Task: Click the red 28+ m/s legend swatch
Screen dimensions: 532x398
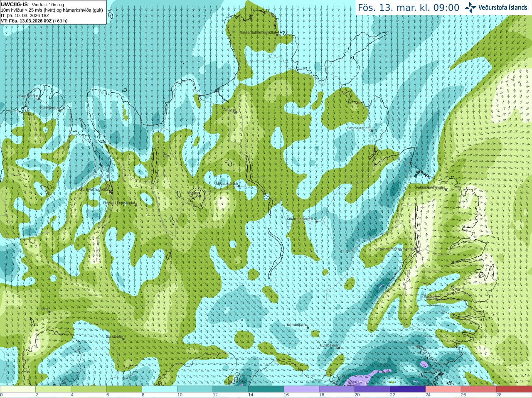Action: coord(514,389)
